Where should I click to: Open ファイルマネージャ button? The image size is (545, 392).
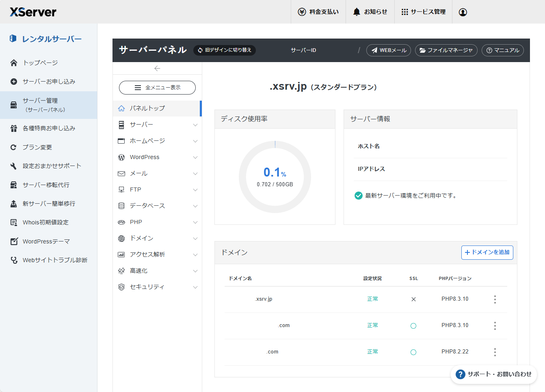[446, 50]
